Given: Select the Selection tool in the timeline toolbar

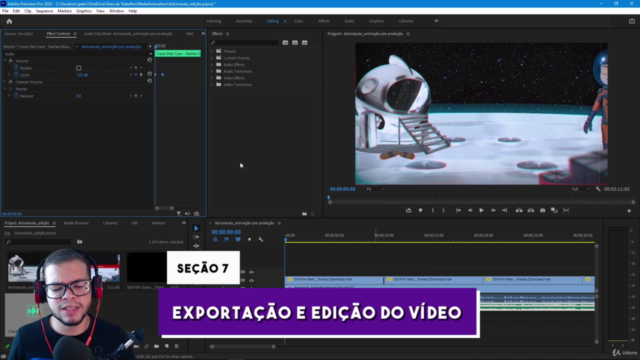Looking at the screenshot, I should click(196, 228).
